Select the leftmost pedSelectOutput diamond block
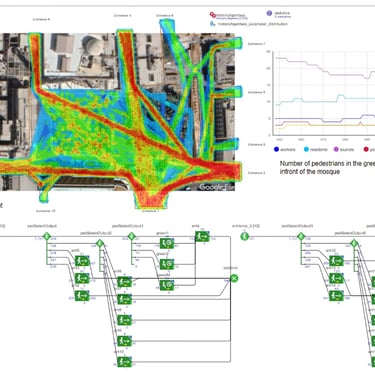375x375 pixels. (x=47, y=237)
